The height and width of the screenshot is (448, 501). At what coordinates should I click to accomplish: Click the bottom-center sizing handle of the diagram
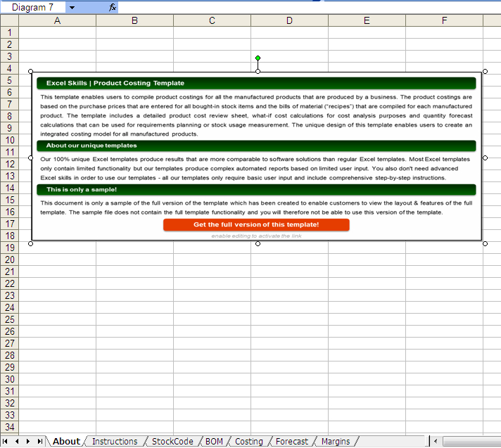point(258,243)
